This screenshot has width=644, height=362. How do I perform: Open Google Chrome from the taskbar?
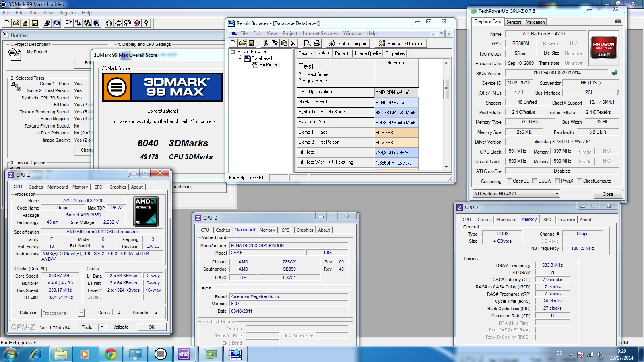click(110, 354)
